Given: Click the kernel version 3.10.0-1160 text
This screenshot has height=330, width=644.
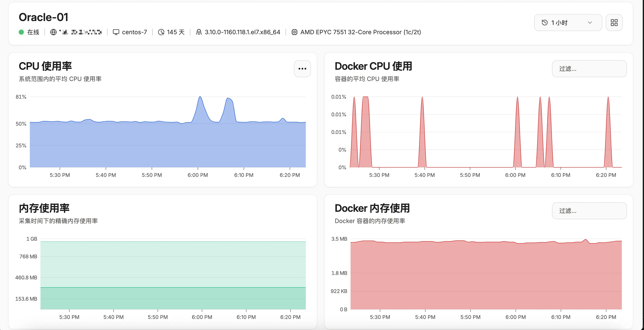Looking at the screenshot, I should [x=242, y=32].
